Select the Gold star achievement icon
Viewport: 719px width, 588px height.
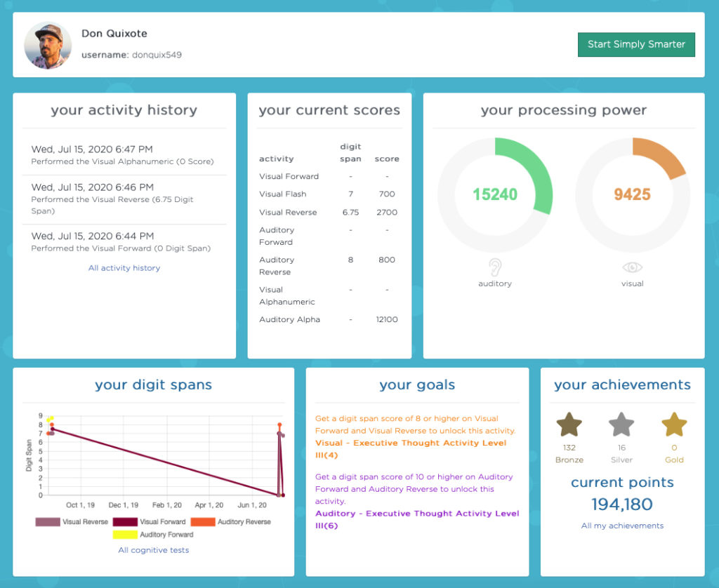[673, 424]
